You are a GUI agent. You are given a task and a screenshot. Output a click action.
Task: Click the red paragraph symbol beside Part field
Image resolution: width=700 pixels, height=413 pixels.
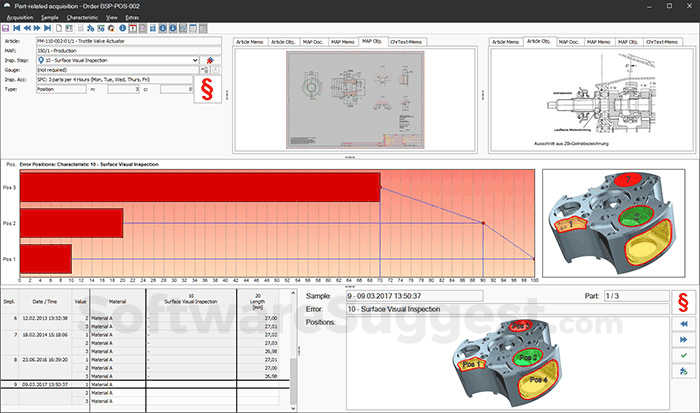(x=683, y=302)
